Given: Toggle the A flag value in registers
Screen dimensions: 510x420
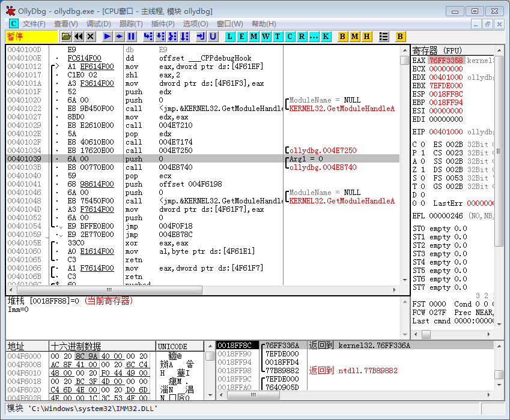Looking at the screenshot, I should pyautogui.click(x=423, y=161).
